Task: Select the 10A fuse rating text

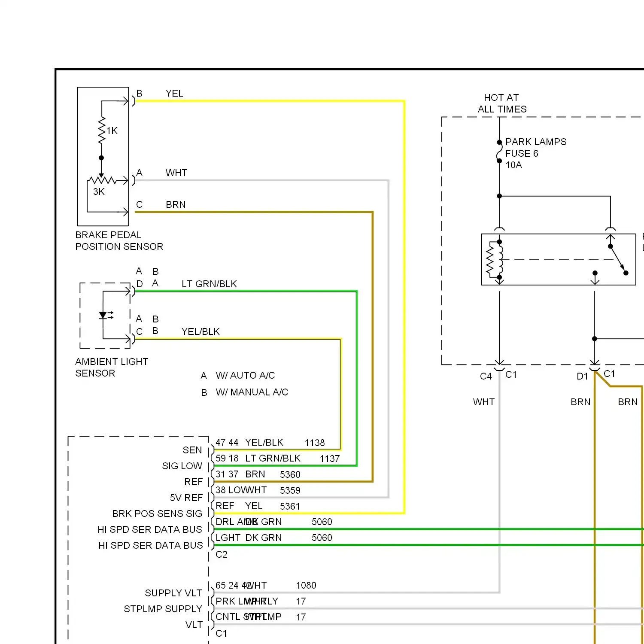Action: (513, 165)
